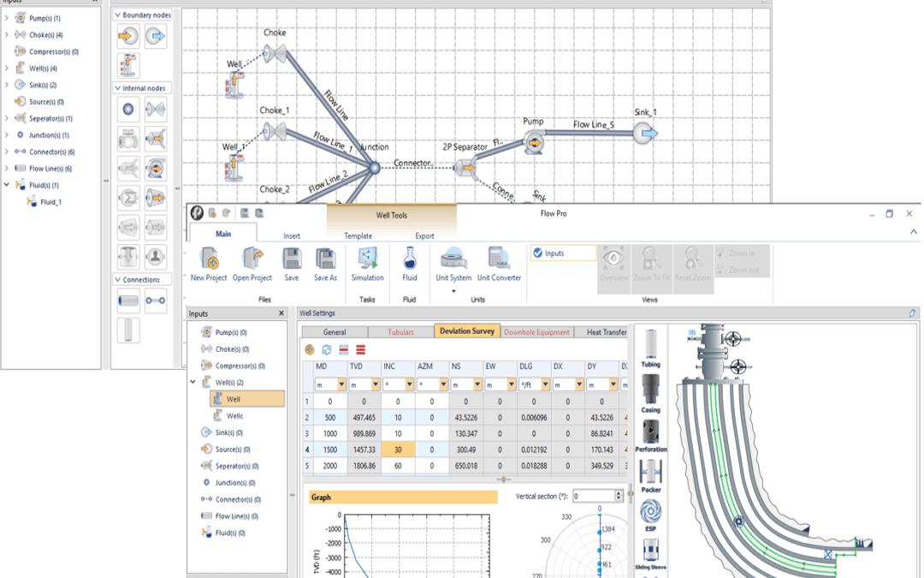Image resolution: width=924 pixels, height=578 pixels.
Task: Add a survey row with the orange plus icon
Action: [310, 349]
